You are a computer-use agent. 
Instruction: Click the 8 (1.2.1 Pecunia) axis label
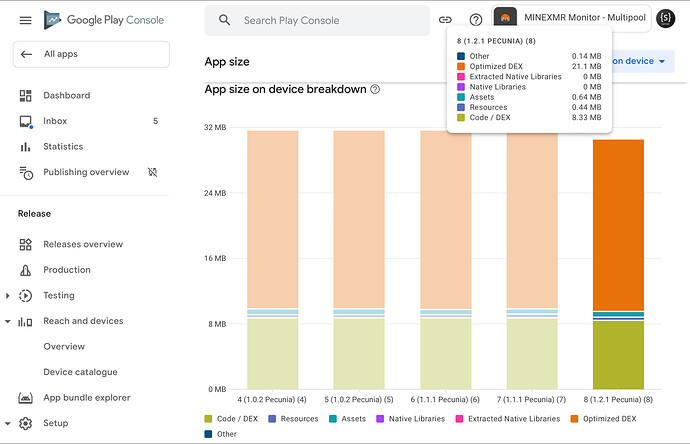(x=618, y=400)
